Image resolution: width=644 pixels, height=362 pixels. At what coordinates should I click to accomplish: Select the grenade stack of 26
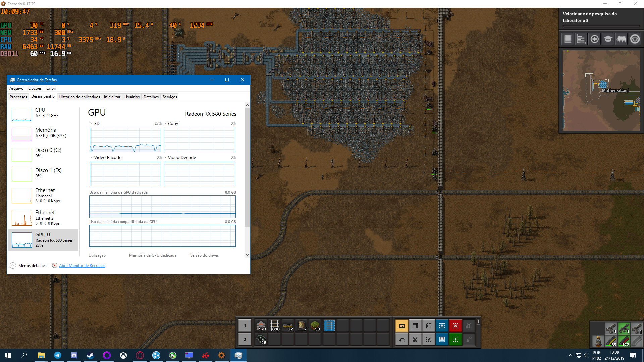click(x=261, y=339)
